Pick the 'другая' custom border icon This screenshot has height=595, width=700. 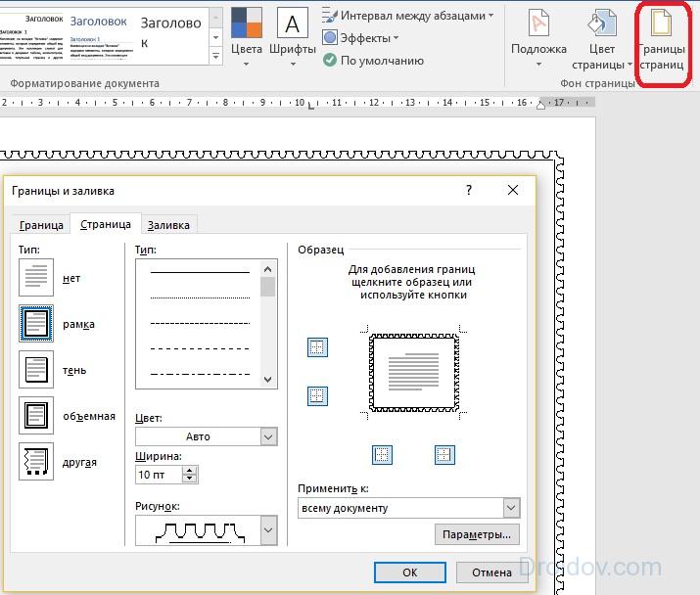[36, 462]
